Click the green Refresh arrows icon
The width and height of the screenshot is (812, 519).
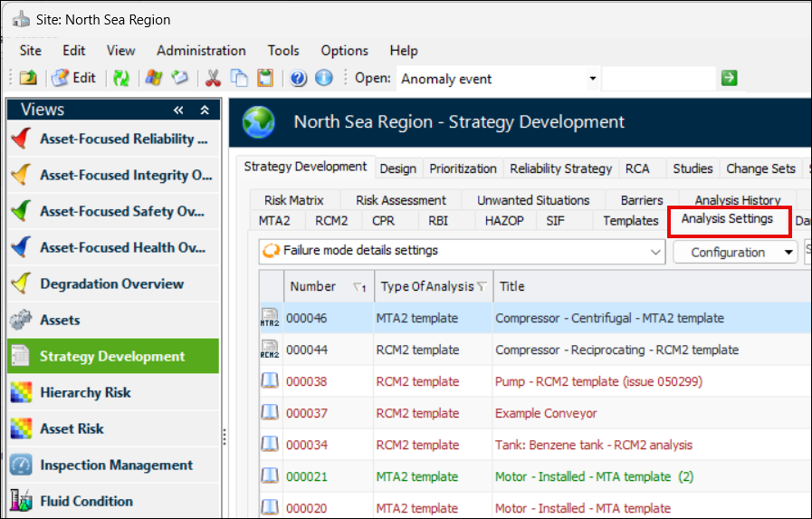[121, 79]
